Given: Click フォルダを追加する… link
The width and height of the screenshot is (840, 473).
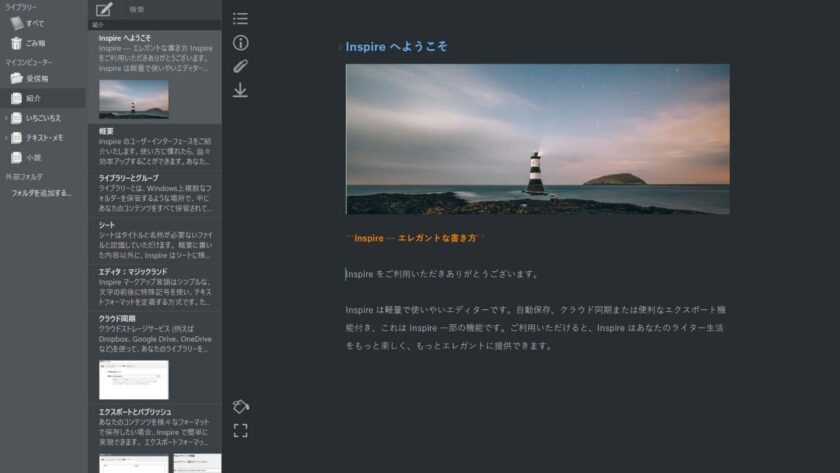Looking at the screenshot, I should 41,193.
